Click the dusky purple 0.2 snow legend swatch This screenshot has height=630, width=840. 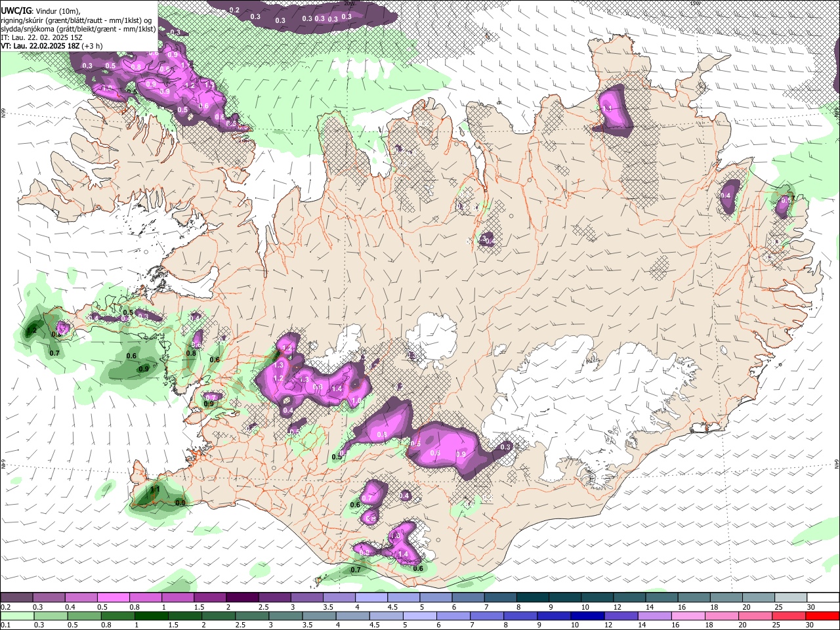click(16, 598)
